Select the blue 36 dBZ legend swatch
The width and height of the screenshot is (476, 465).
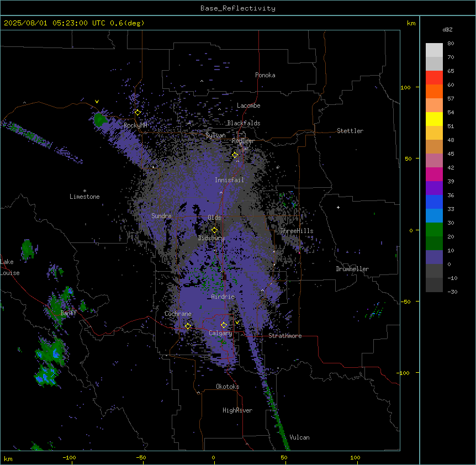click(434, 202)
